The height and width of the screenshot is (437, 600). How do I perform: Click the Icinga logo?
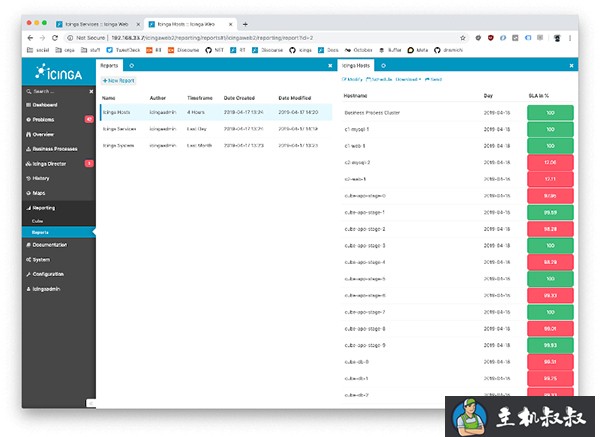tap(59, 72)
